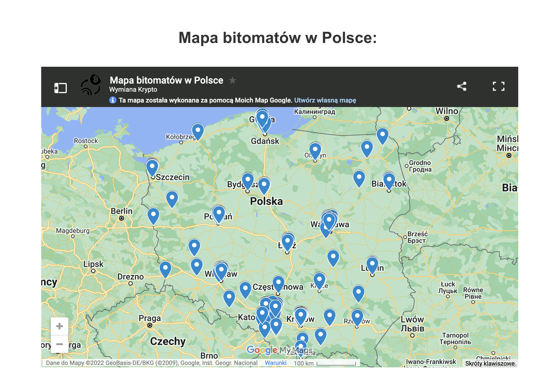Click the Wymiana Krypto bitcoin logo
This screenshot has width=542, height=392.
click(91, 85)
